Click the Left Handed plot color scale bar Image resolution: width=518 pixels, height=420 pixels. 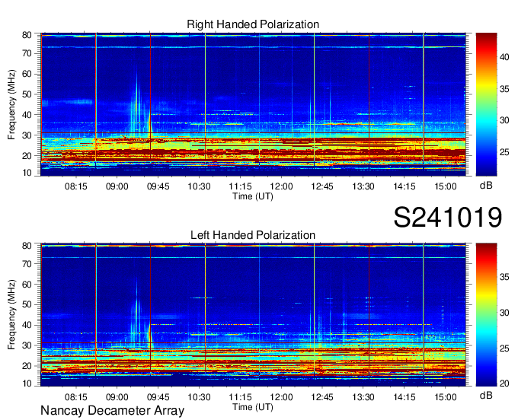[x=486, y=314]
